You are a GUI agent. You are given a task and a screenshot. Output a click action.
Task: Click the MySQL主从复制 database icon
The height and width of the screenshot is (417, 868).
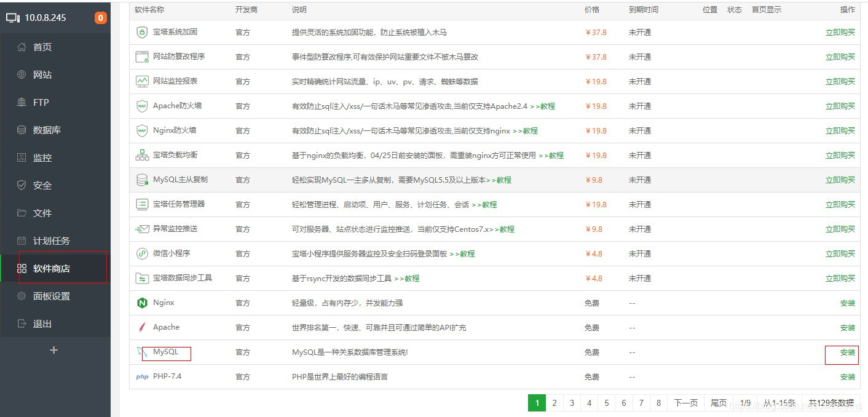(142, 180)
